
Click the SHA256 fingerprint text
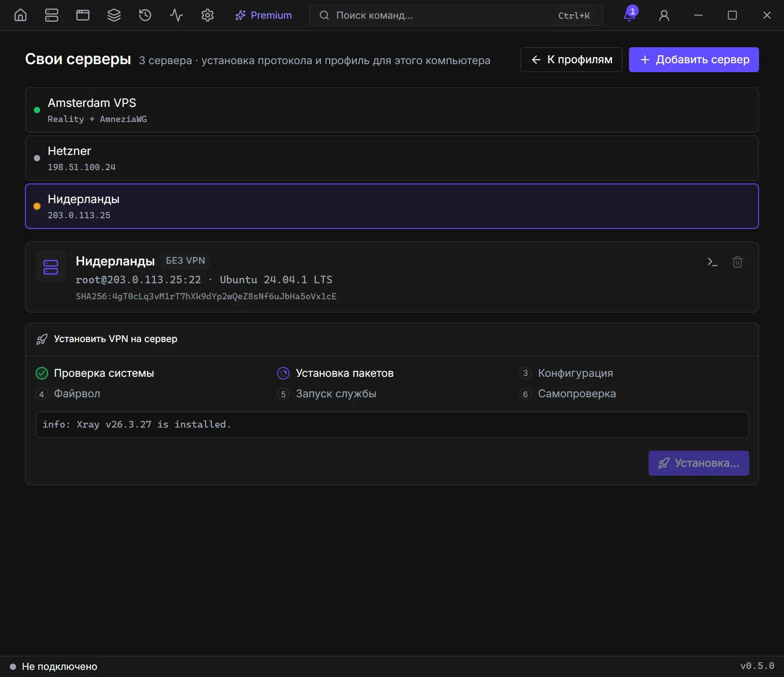206,296
